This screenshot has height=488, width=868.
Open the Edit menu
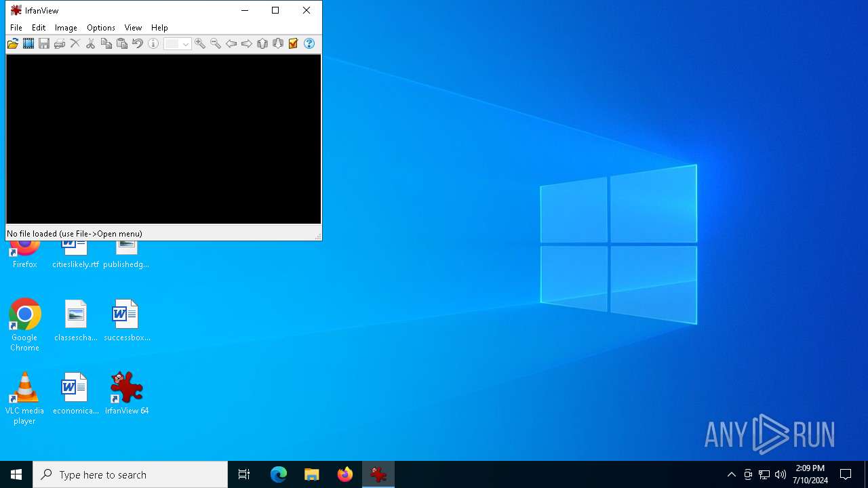[39, 28]
